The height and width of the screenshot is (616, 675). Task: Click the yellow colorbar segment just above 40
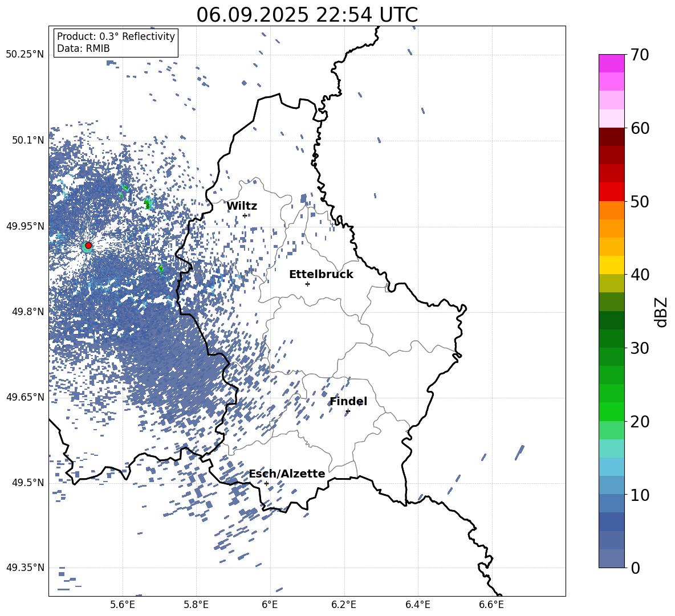(x=611, y=265)
